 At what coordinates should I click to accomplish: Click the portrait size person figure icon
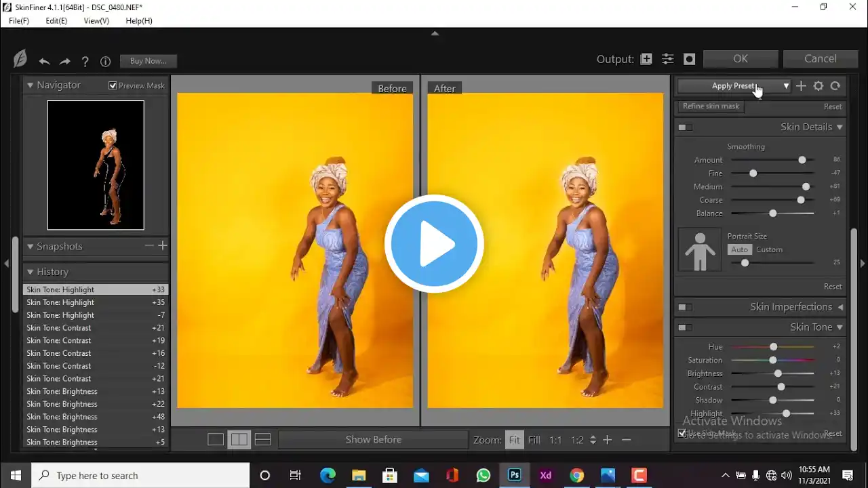[700, 250]
